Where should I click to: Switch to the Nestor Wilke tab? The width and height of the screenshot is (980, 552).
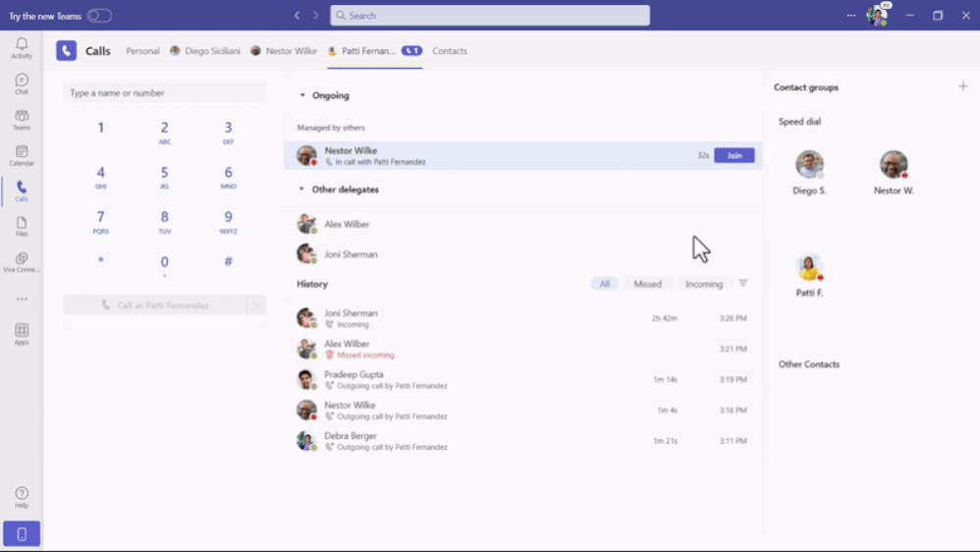pos(284,51)
